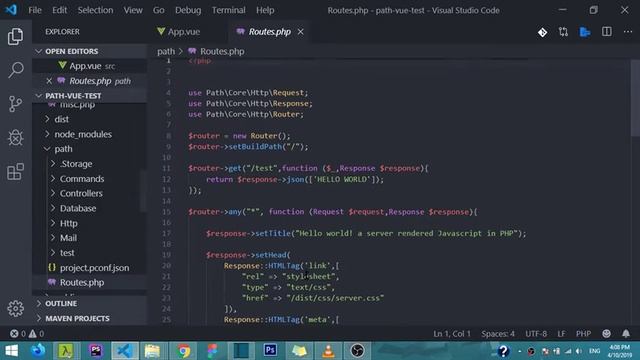Click the feedback smiley in status bar
This screenshot has width=640, height=360.
click(x=607, y=333)
